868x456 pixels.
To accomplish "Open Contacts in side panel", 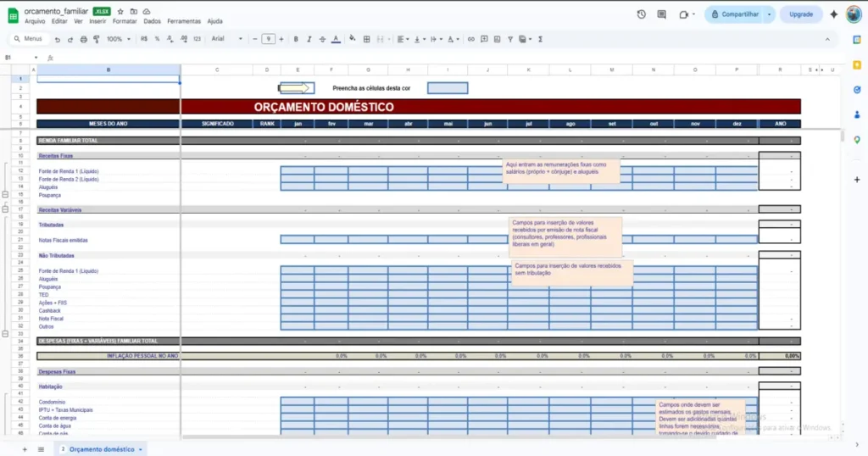I will click(x=857, y=114).
